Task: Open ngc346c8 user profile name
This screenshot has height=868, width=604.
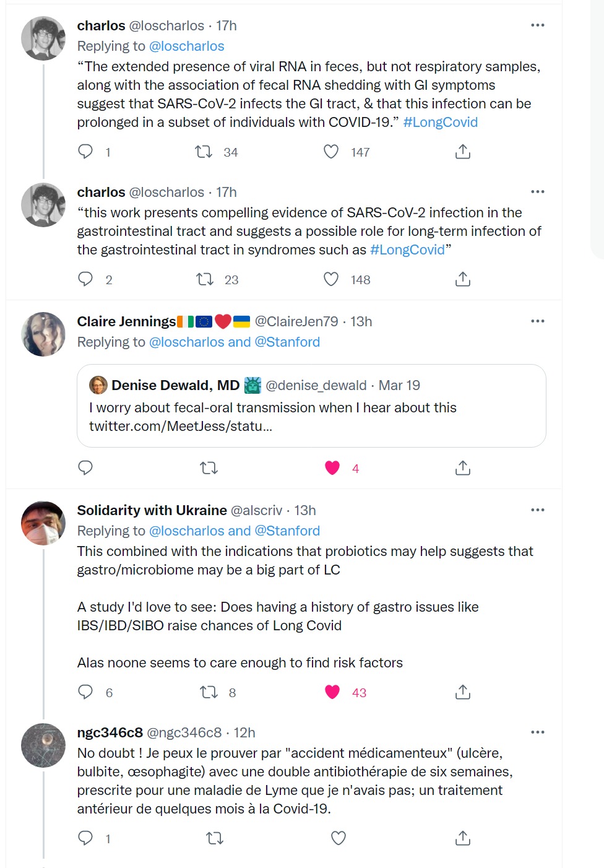Action: click(110, 732)
